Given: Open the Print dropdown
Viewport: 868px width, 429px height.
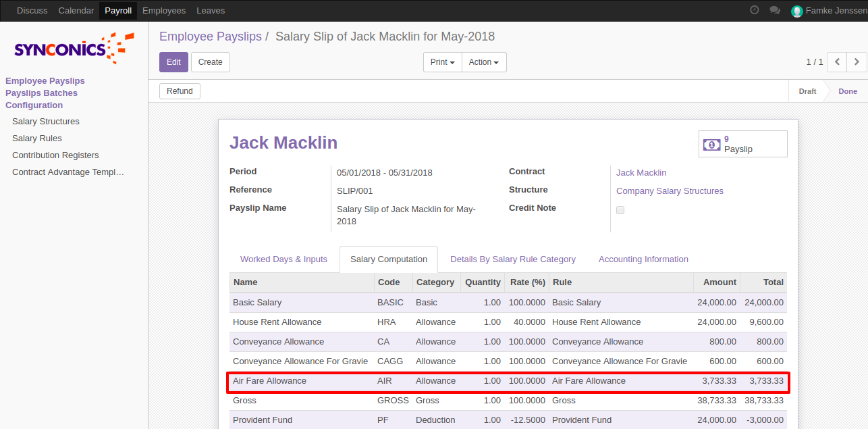Looking at the screenshot, I should click(442, 62).
